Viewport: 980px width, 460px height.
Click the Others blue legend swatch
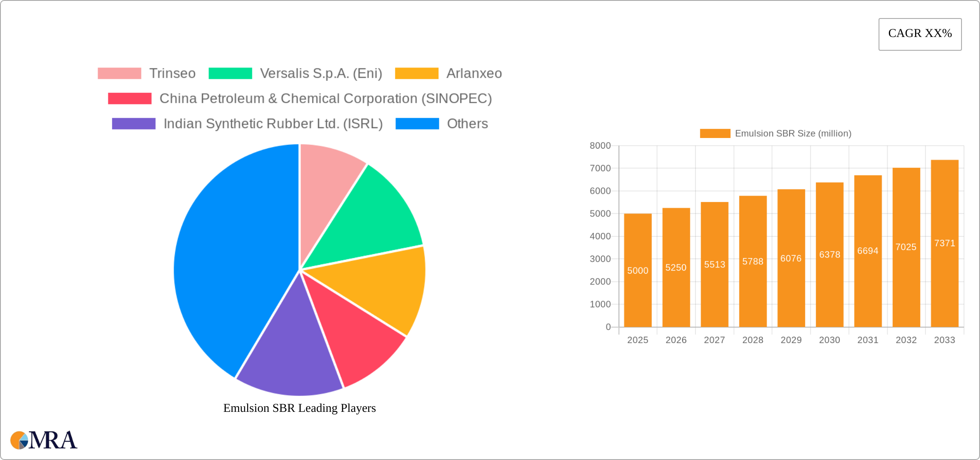(417, 124)
